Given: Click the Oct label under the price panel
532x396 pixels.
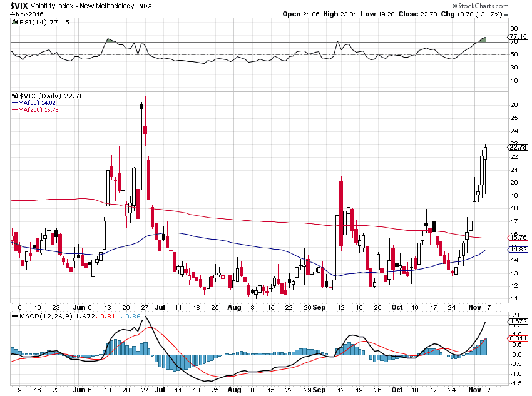Looking at the screenshot, I should (x=397, y=307).
